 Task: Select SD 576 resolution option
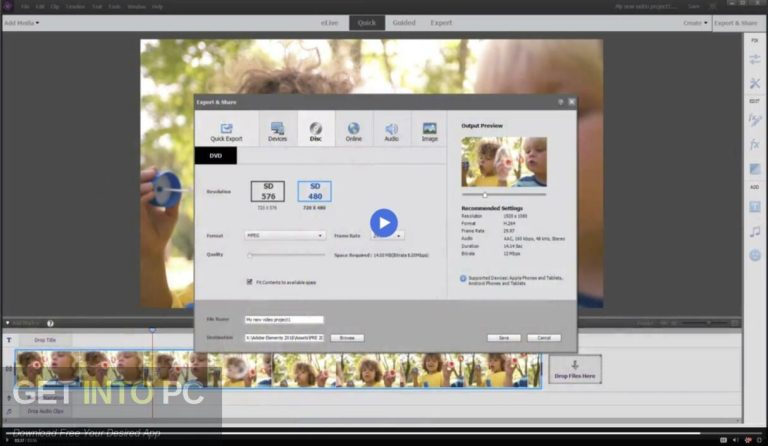pyautogui.click(x=267, y=191)
